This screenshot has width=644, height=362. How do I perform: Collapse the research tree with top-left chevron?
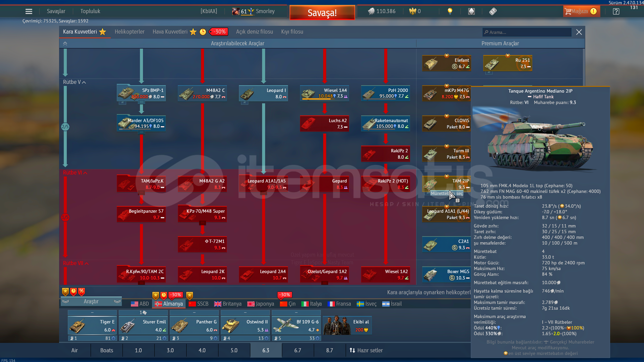pos(65,44)
